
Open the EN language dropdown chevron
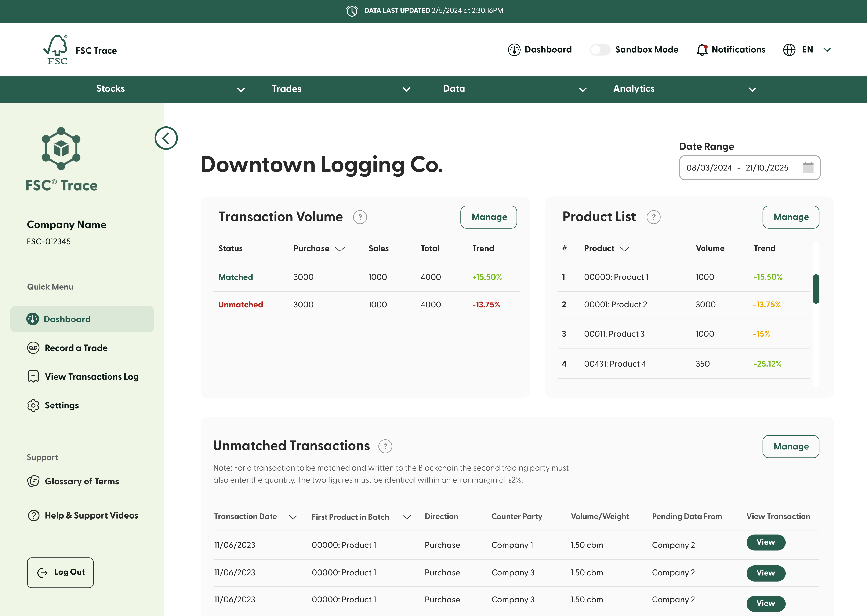(827, 50)
